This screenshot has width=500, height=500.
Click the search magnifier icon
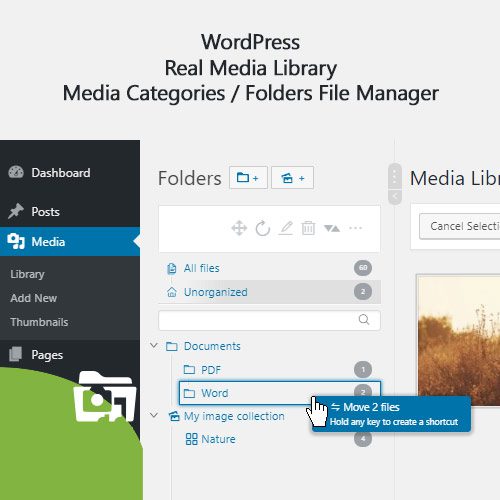point(364,320)
